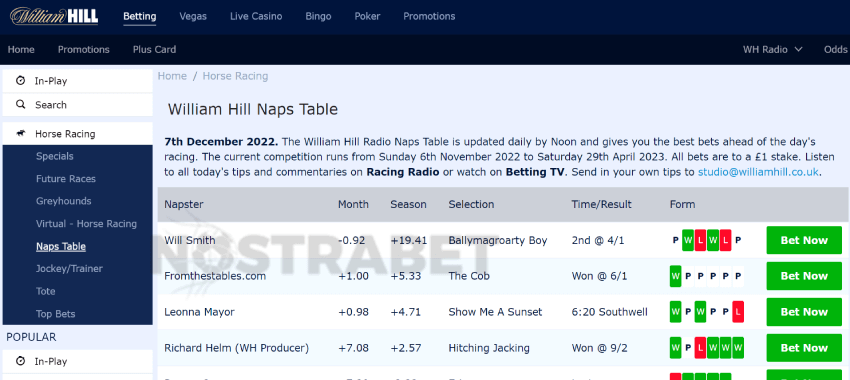Click the William Hill logo
The height and width of the screenshot is (380, 850).
tap(54, 16)
